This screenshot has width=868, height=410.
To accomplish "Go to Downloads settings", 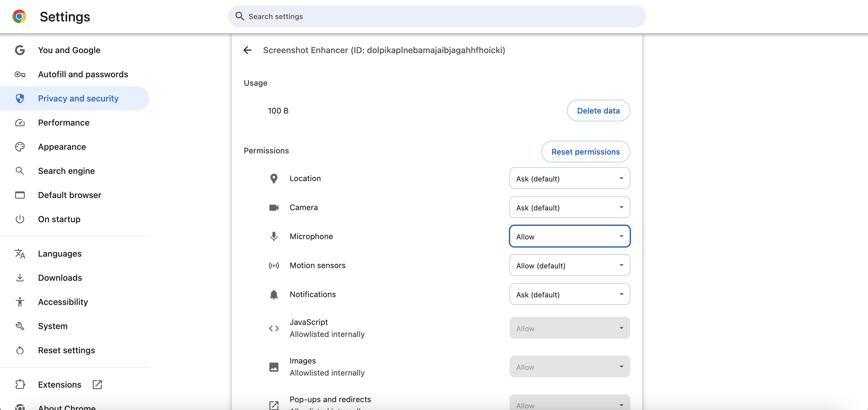I will 75,277.
